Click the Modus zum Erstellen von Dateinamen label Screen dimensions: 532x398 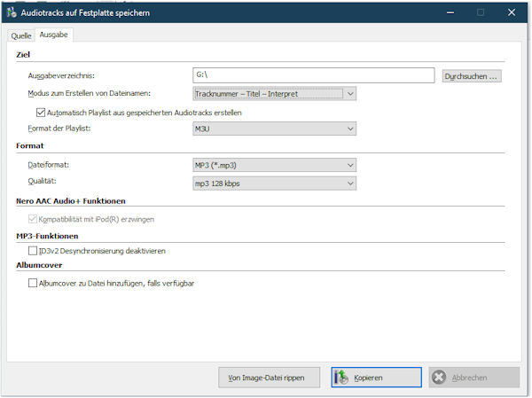pos(89,93)
